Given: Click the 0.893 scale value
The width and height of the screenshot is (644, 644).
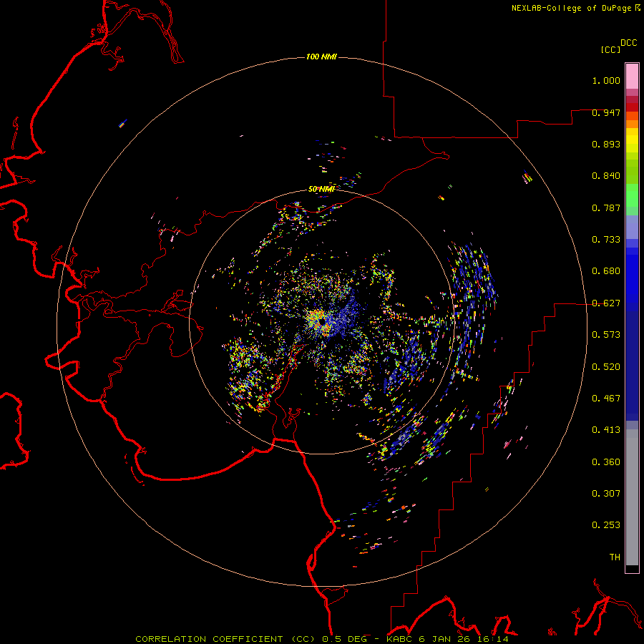Looking at the screenshot, I should (x=606, y=144).
